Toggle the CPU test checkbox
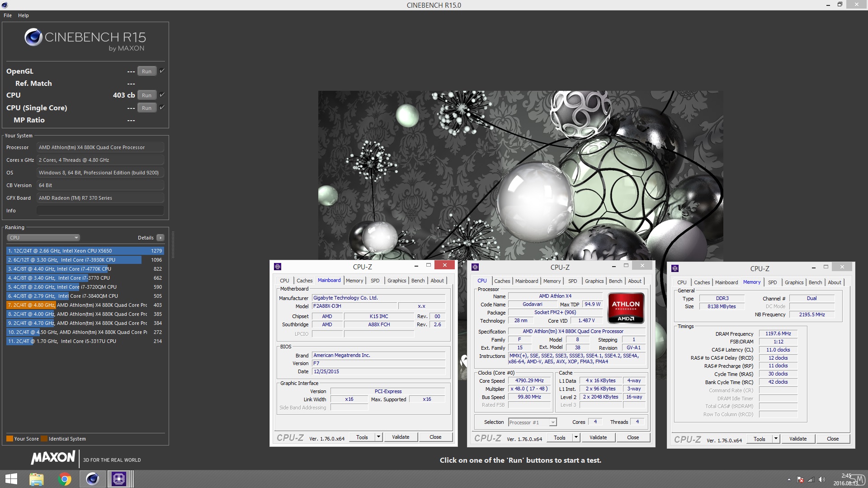Screen dimensions: 868x488 (x=162, y=95)
